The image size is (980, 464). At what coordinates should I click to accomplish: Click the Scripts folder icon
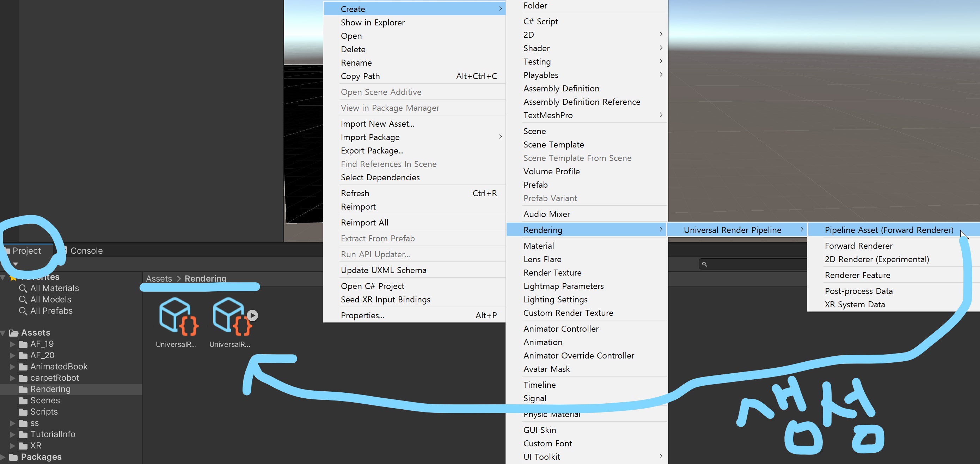coord(23,412)
